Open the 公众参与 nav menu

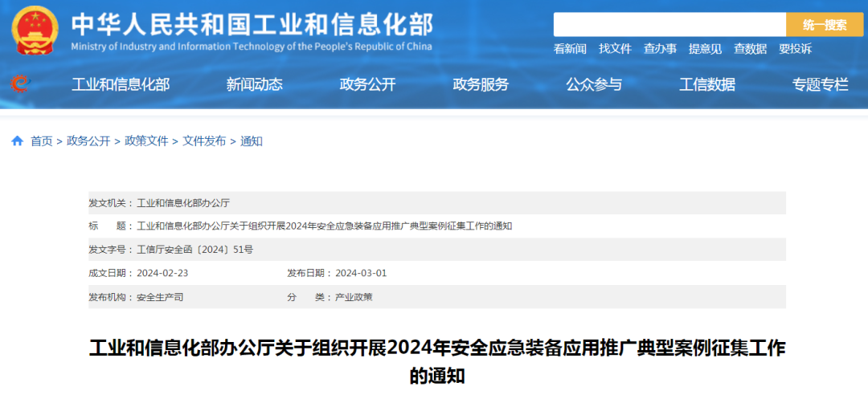click(594, 84)
